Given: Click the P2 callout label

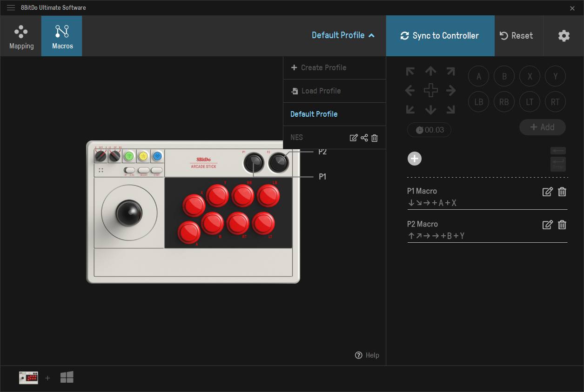Looking at the screenshot, I should coord(322,152).
